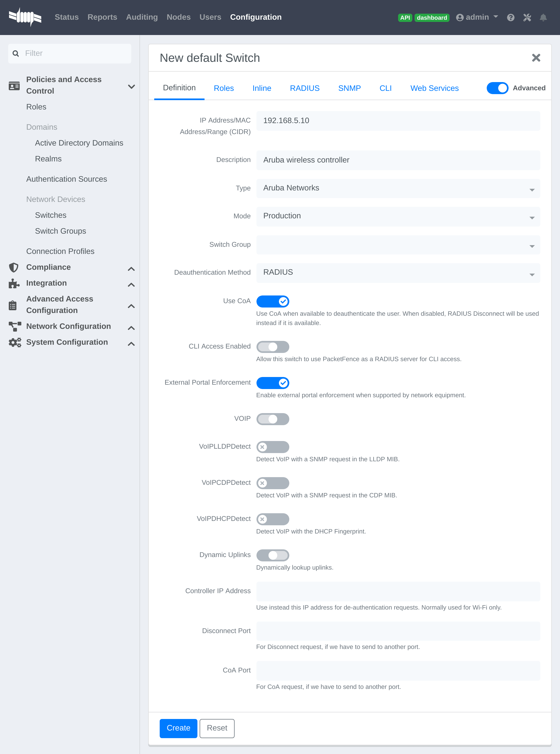Click the PacketFence logo

coord(25,17)
